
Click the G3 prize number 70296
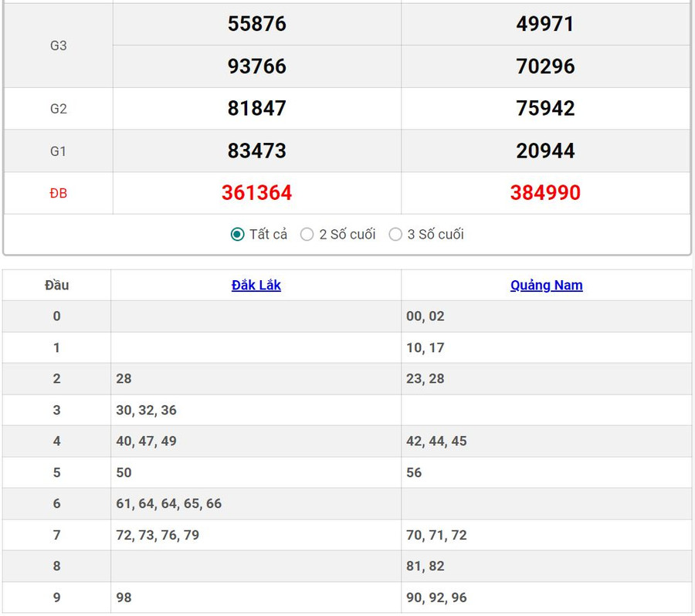point(545,66)
